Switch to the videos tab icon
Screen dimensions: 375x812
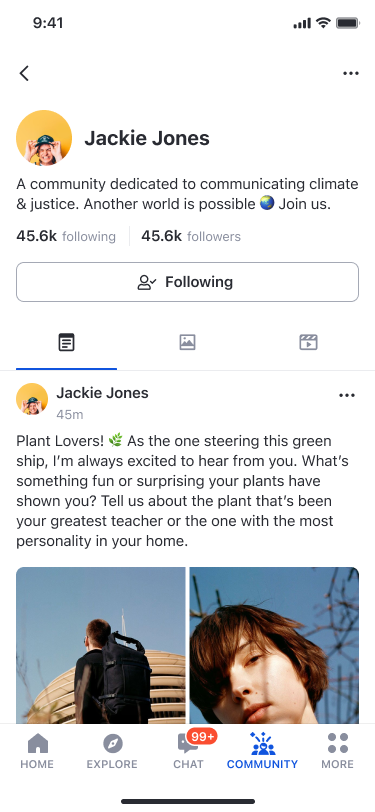click(x=308, y=342)
